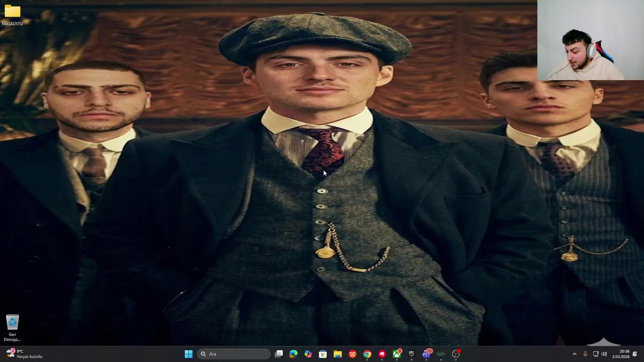Open Task View from the taskbar
Screen dimensions: 644x362
279,354
